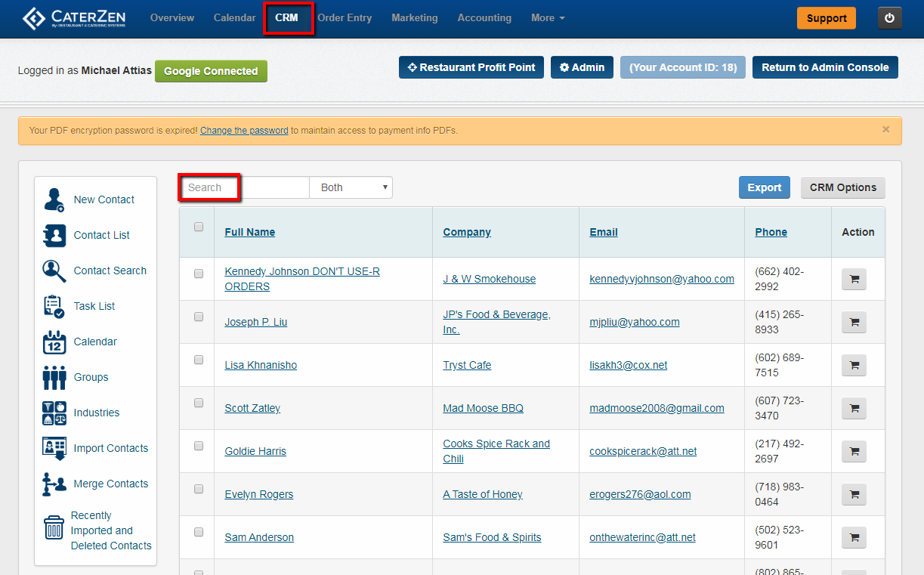Viewport: 924px width, 575px height.
Task: Click the Export button
Action: tap(765, 187)
